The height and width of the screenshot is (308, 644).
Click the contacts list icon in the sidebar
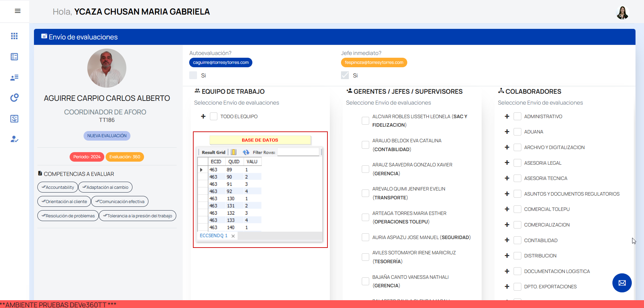(14, 77)
